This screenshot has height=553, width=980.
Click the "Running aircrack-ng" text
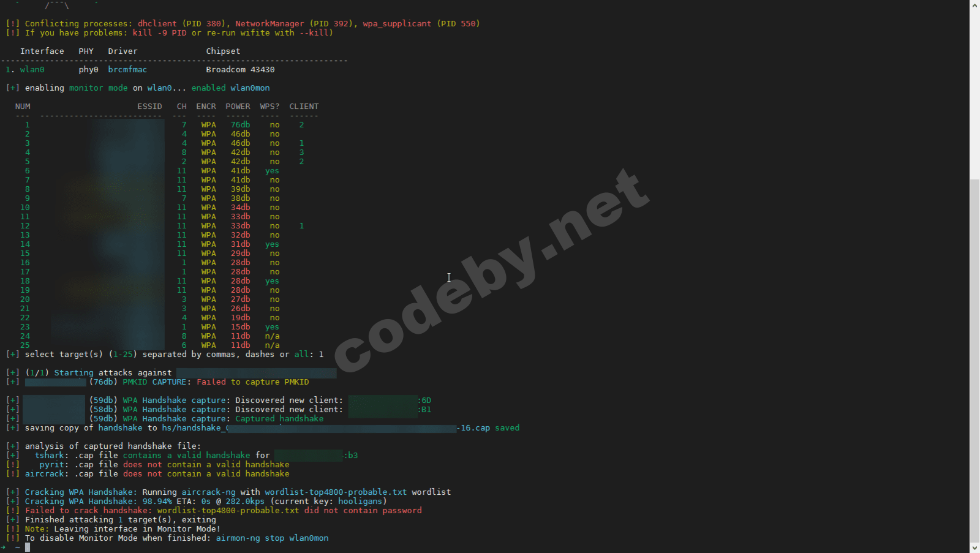point(189,492)
